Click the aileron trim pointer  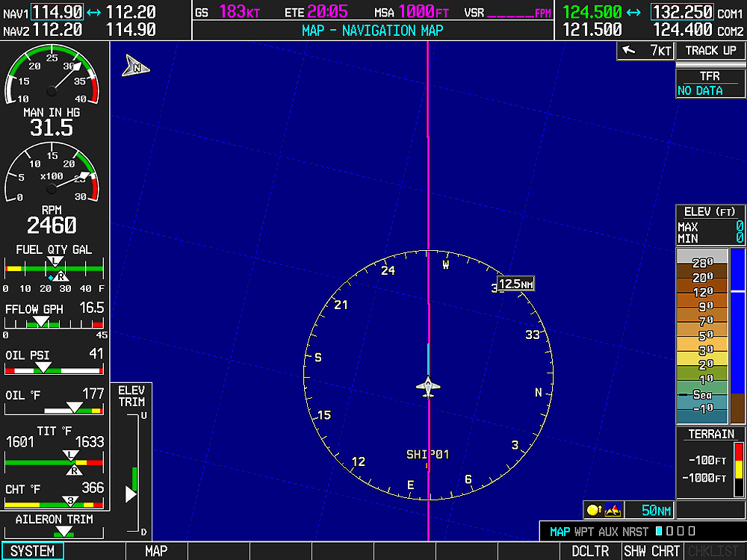(63, 532)
